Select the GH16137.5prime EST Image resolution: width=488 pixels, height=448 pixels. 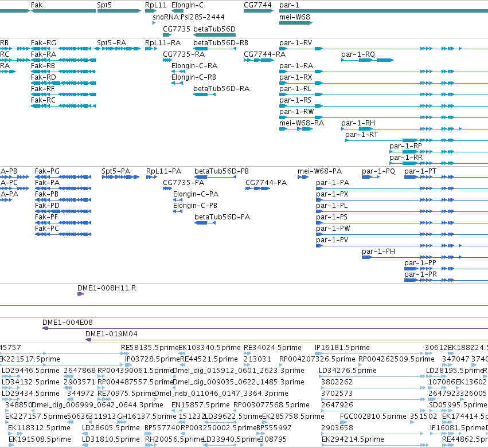pyautogui.click(x=122, y=422)
